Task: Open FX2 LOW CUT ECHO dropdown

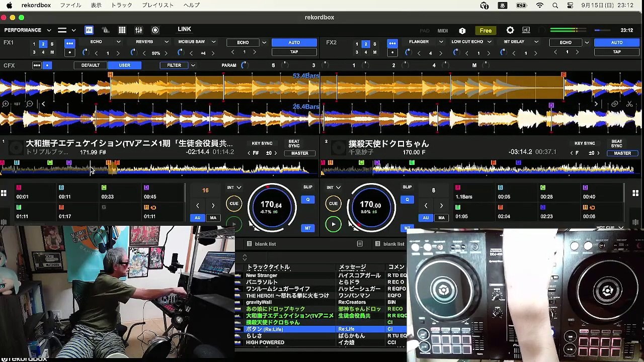Action: point(471,42)
